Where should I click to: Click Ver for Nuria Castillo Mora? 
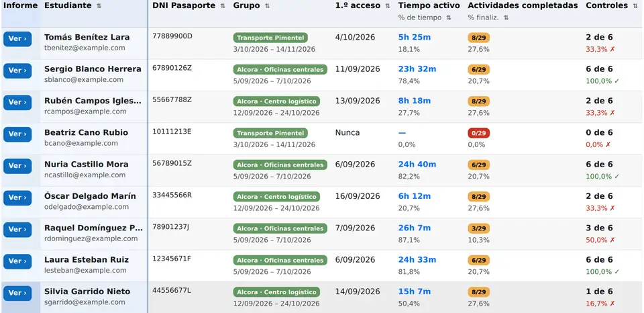[17, 166]
